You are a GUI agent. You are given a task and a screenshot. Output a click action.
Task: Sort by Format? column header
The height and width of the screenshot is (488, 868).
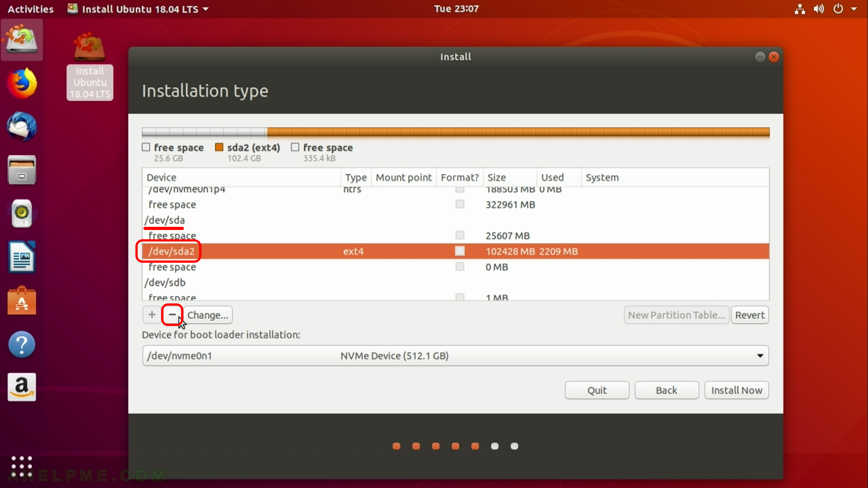[459, 178]
